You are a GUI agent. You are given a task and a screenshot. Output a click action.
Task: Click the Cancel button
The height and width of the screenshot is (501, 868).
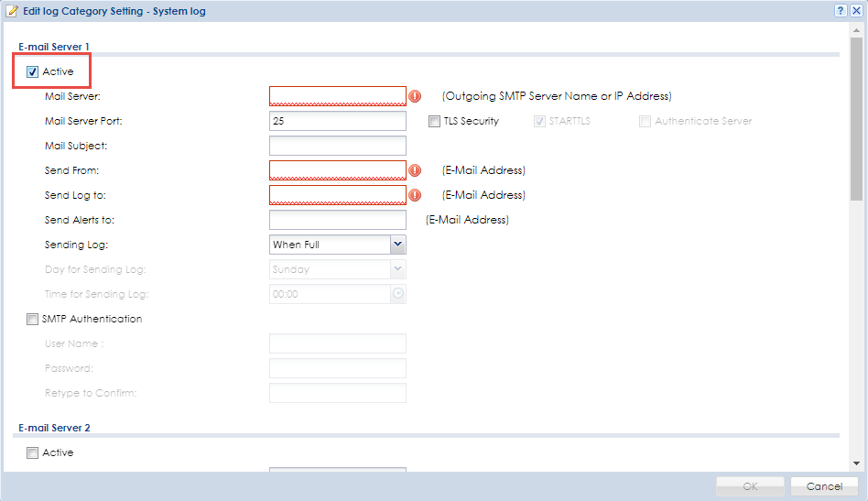(824, 486)
